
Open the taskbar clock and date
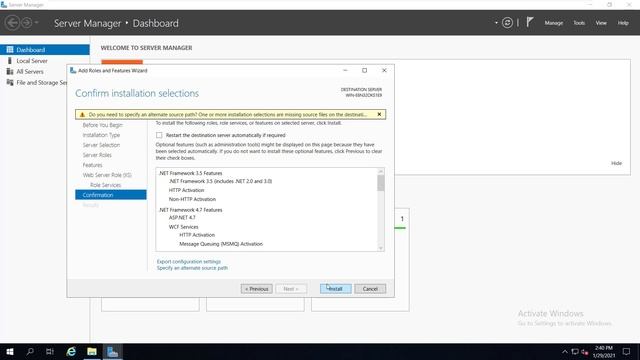coord(604,351)
